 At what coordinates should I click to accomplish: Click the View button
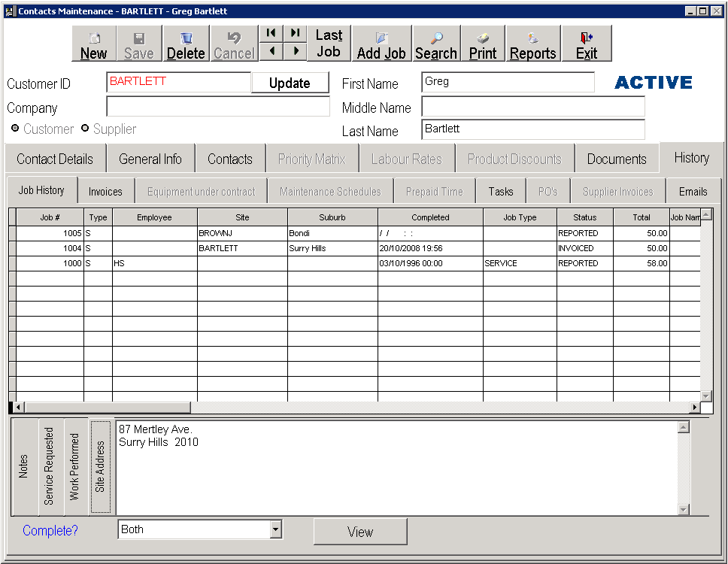pos(360,532)
